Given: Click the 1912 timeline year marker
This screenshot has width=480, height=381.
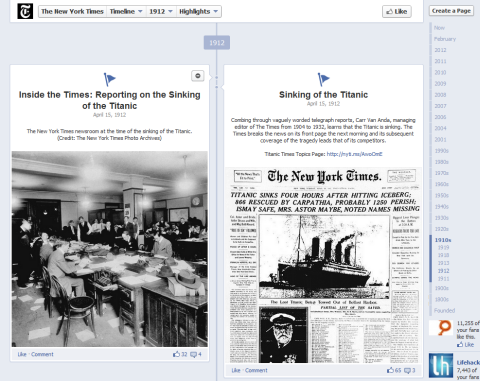Looking at the screenshot, I should [217, 43].
